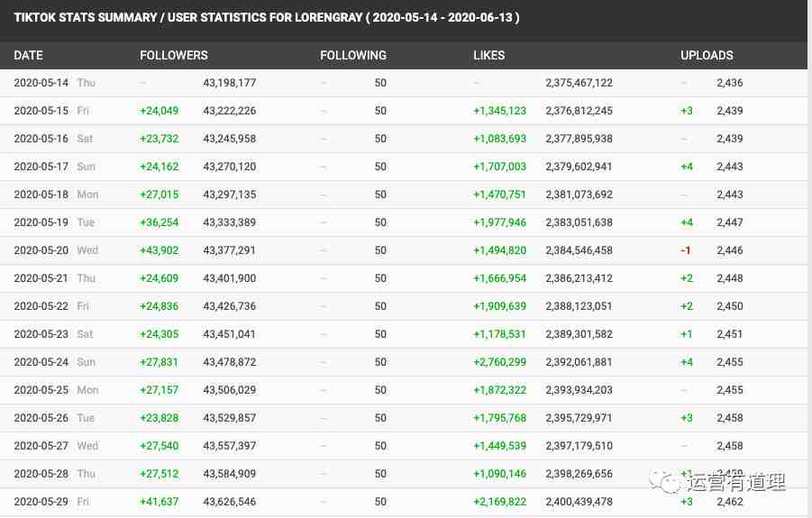Click followers total 43,270,120
Screen dimensions: 812x518
[x=230, y=167]
